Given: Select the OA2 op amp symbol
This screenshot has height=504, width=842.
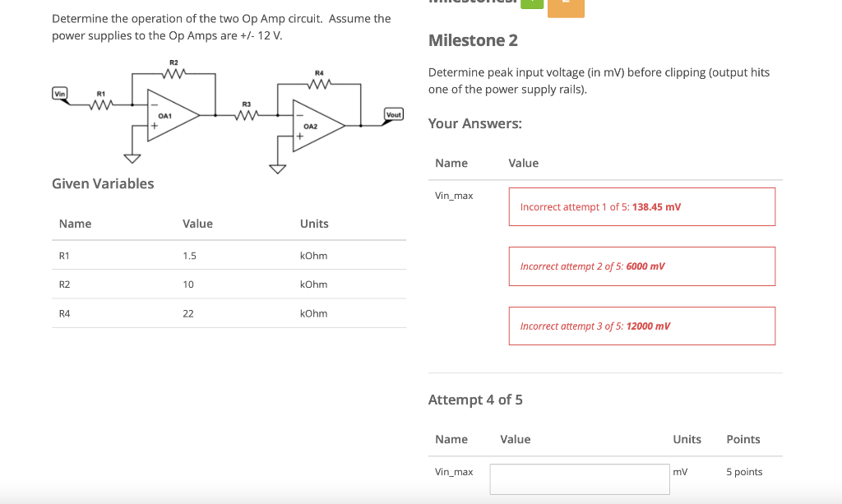Looking at the screenshot, I should 317,126.
